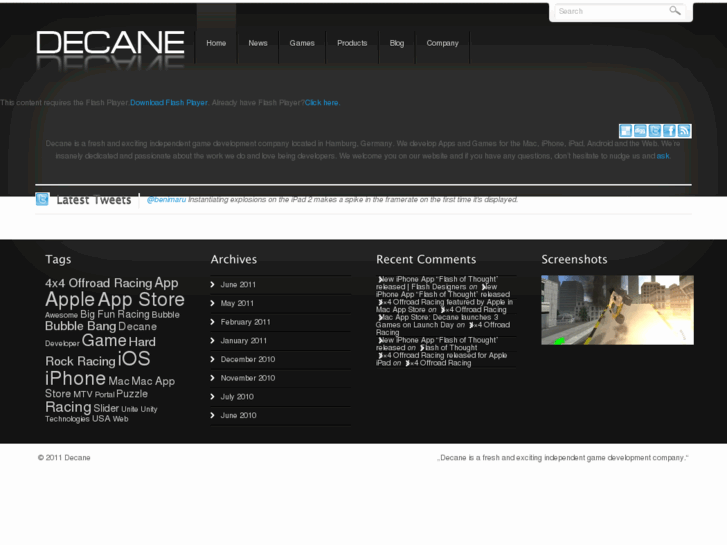Click the arrow bullet beside June 2010
Image resolution: width=727 pixels, height=545 pixels.
point(212,415)
